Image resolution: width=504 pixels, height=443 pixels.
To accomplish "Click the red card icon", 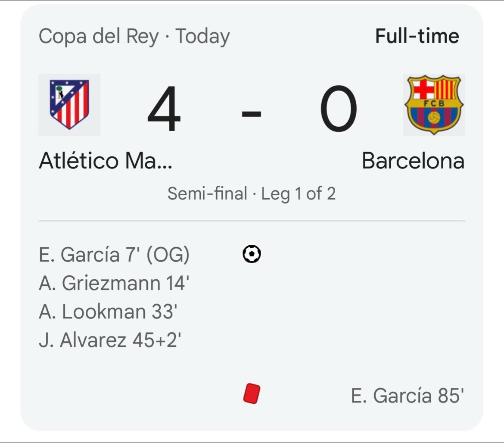I will (252, 393).
